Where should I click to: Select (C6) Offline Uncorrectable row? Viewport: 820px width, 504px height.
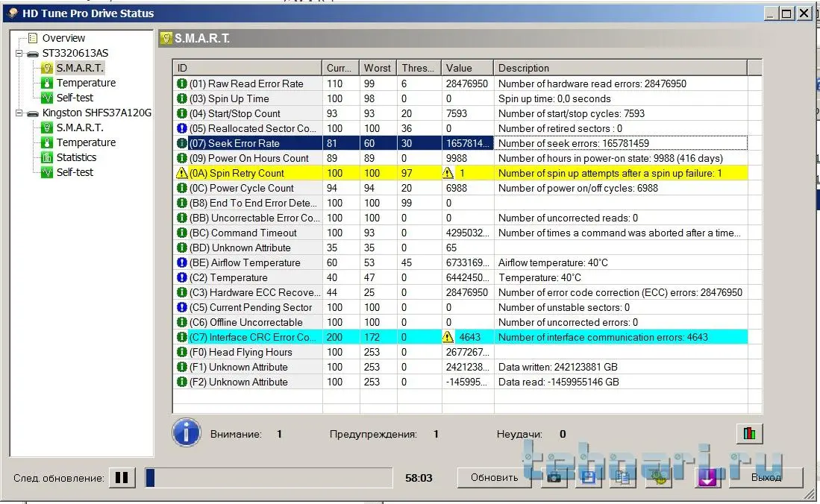point(460,322)
